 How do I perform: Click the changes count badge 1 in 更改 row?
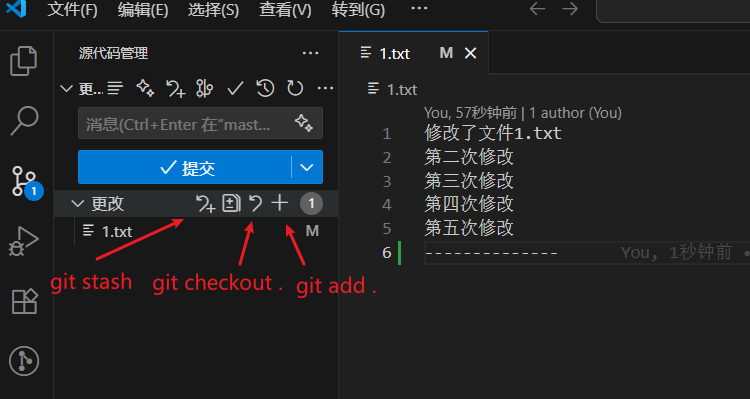[x=311, y=204]
